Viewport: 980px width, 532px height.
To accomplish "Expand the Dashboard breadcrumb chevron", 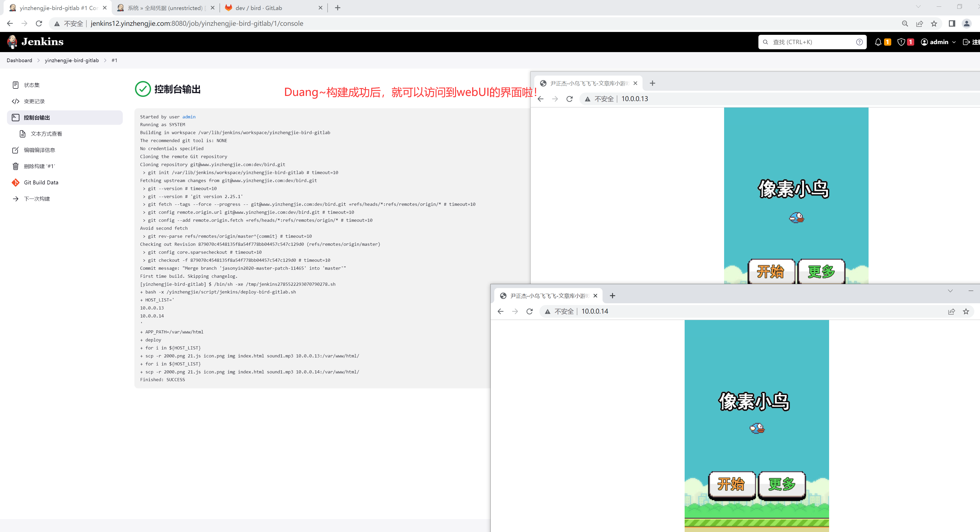I will pos(38,60).
